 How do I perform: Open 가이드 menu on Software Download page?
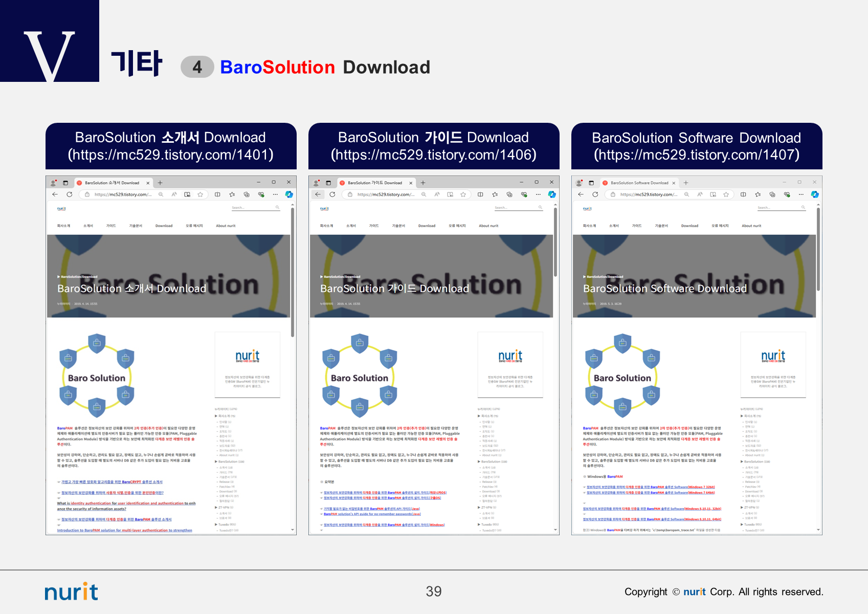(637, 226)
